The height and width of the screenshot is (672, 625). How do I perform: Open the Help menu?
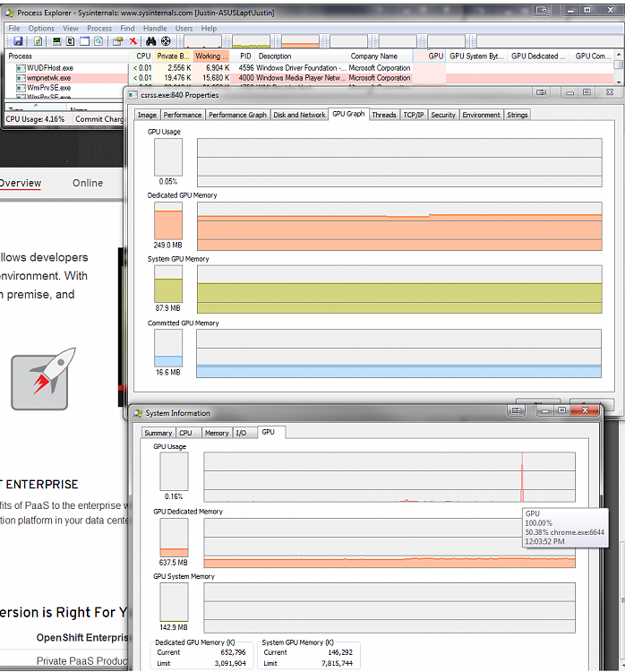[209, 29]
